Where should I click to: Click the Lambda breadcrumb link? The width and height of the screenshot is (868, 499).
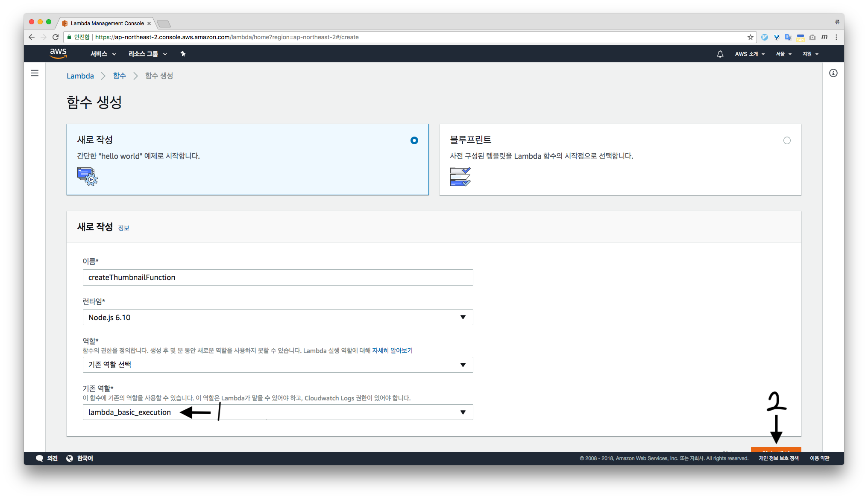[80, 76]
